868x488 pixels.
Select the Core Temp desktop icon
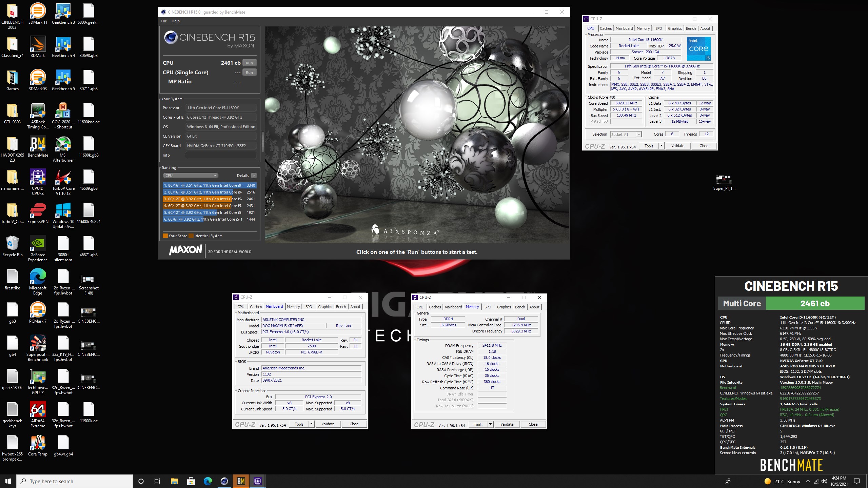pyautogui.click(x=38, y=446)
